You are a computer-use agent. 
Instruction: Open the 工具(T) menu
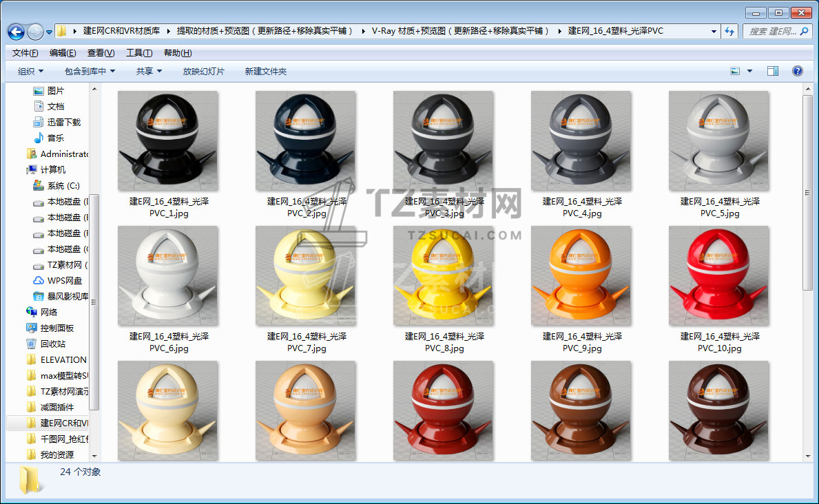coord(138,53)
